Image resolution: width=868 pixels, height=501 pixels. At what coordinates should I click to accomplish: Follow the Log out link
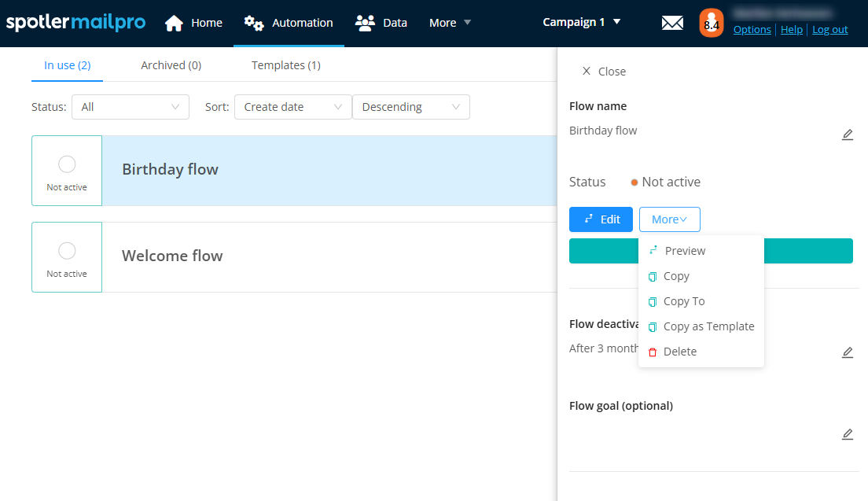tap(829, 30)
